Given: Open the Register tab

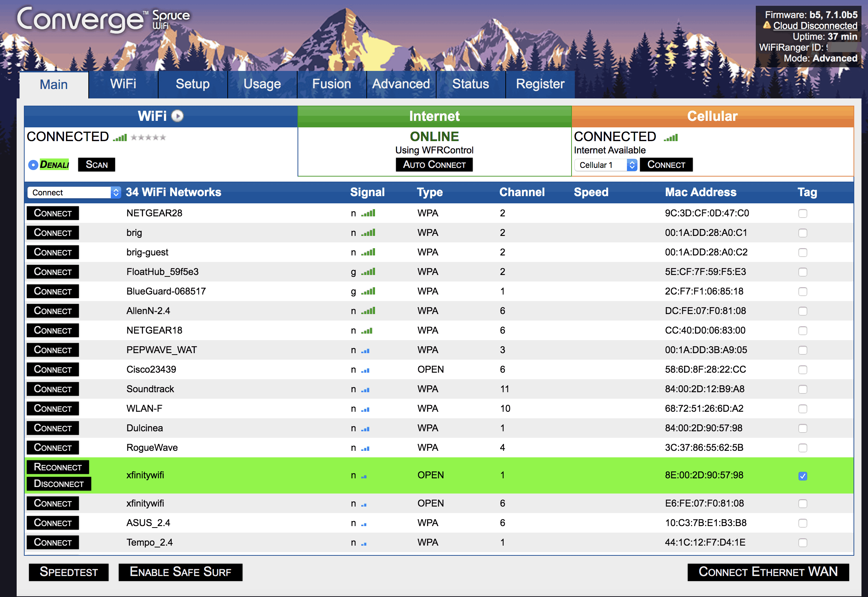Looking at the screenshot, I should pos(540,84).
